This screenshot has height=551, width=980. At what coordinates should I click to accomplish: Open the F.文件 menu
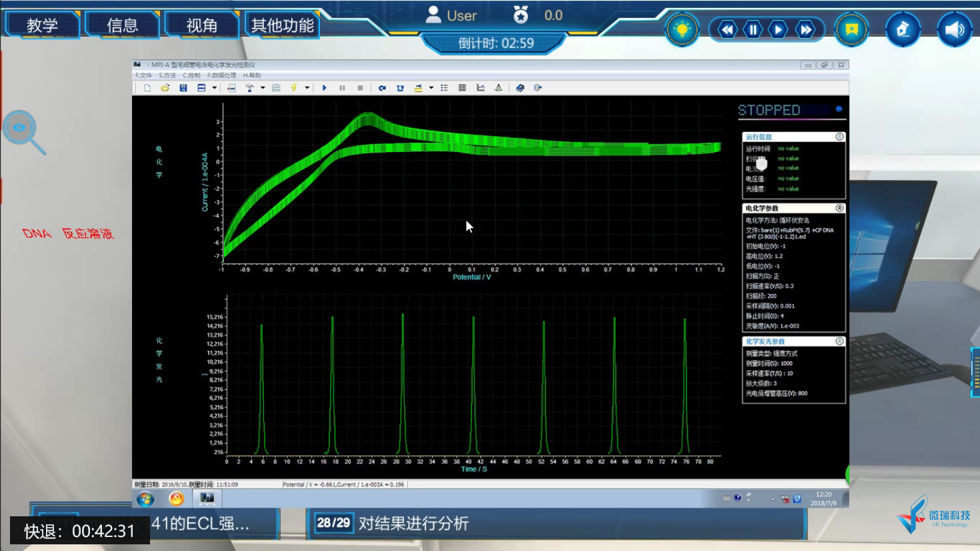pos(143,75)
